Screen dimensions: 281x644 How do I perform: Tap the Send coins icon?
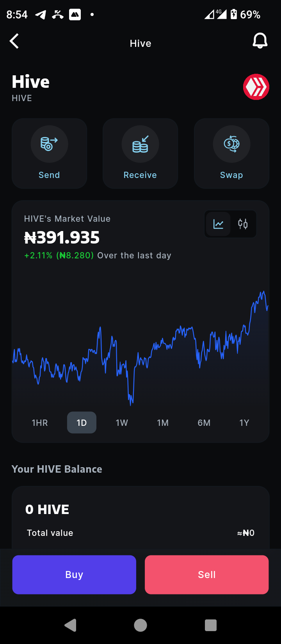click(49, 144)
